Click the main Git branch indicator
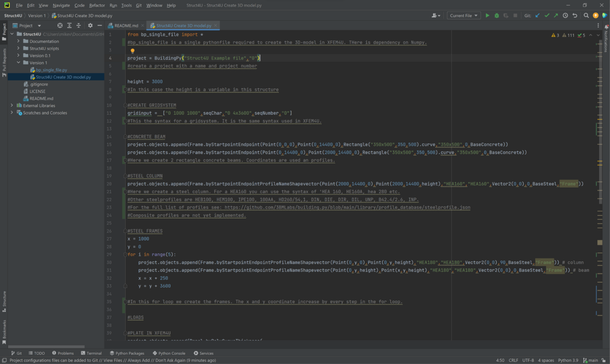Image resolution: width=610 pixels, height=364 pixels. (x=592, y=360)
